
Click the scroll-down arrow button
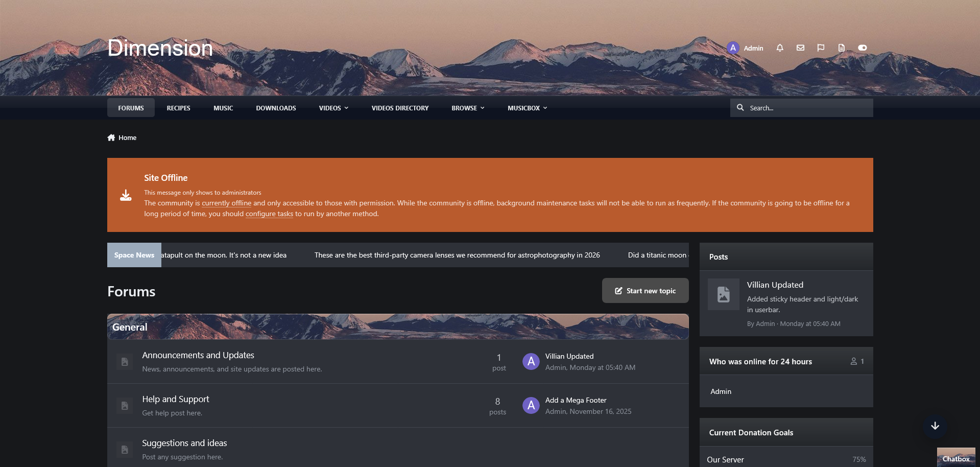935,426
